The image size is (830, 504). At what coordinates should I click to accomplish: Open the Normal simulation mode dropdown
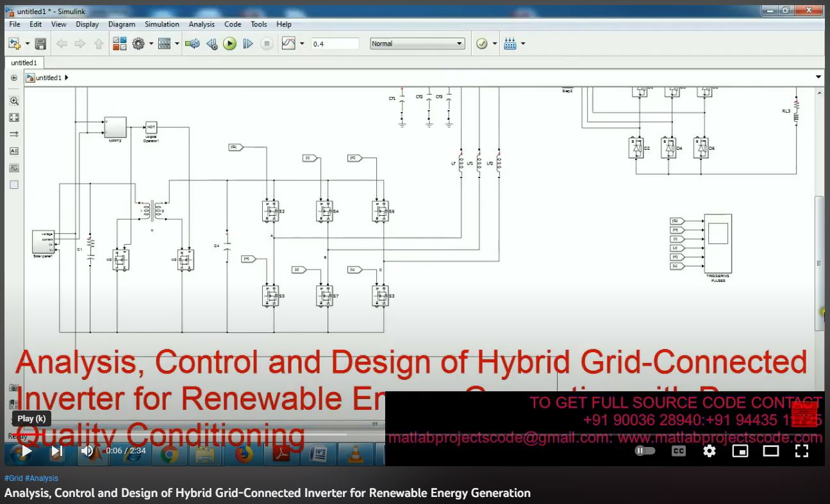click(417, 44)
